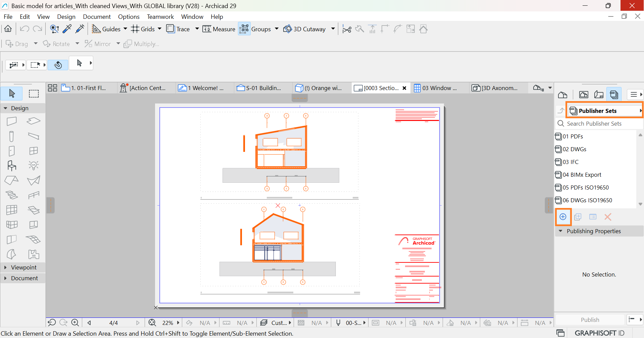The image size is (644, 338).
Task: Close the 0003 Section layout tab
Action: pyautogui.click(x=404, y=88)
